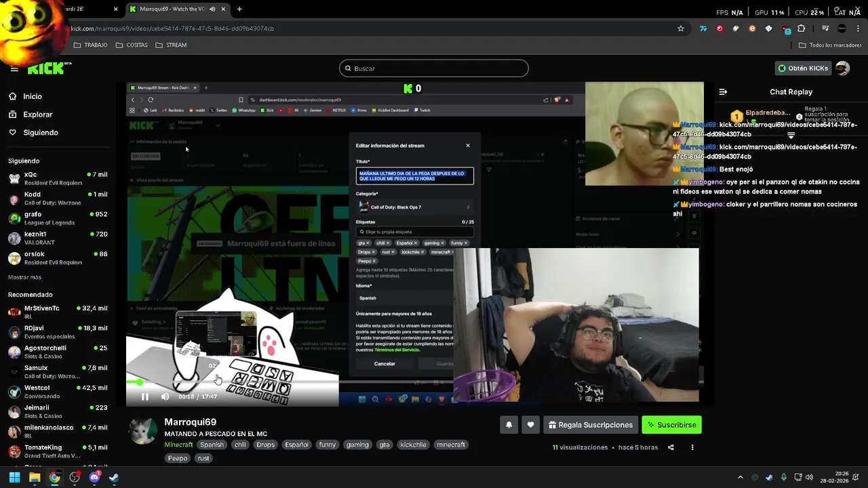Select the Spanish tag
868x488 pixels.
212,445
